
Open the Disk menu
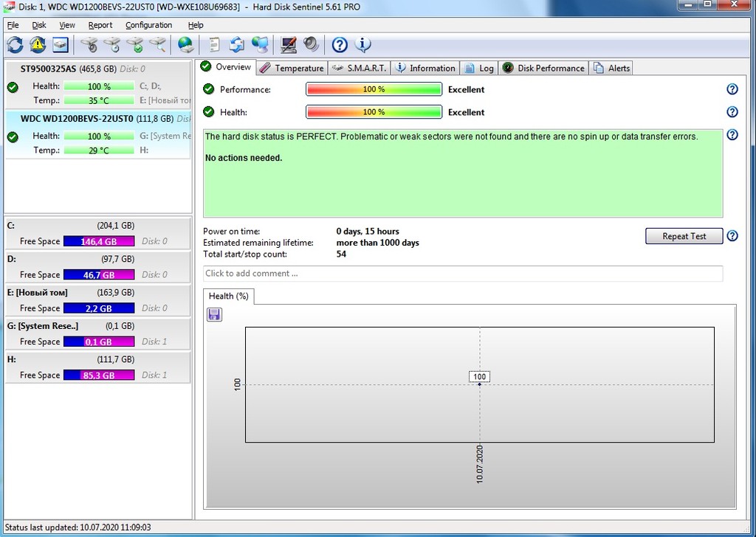click(39, 25)
